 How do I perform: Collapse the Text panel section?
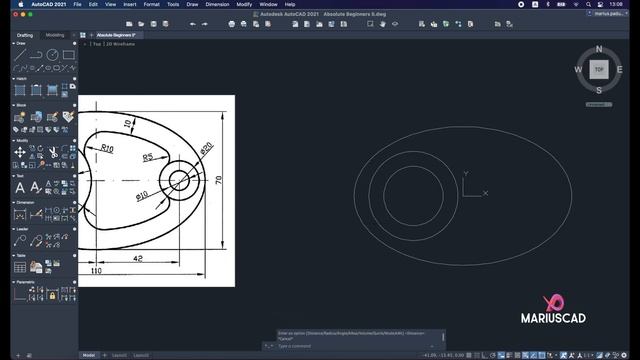pyautogui.click(x=13, y=176)
